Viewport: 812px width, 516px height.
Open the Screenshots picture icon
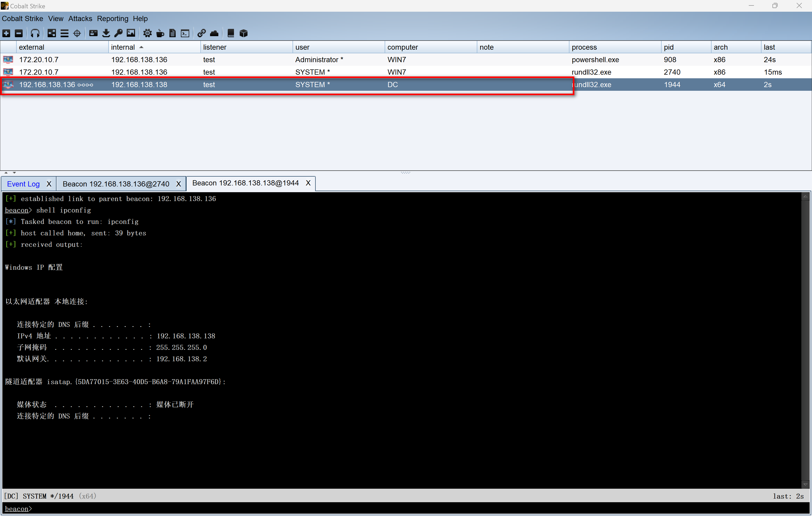(x=131, y=33)
